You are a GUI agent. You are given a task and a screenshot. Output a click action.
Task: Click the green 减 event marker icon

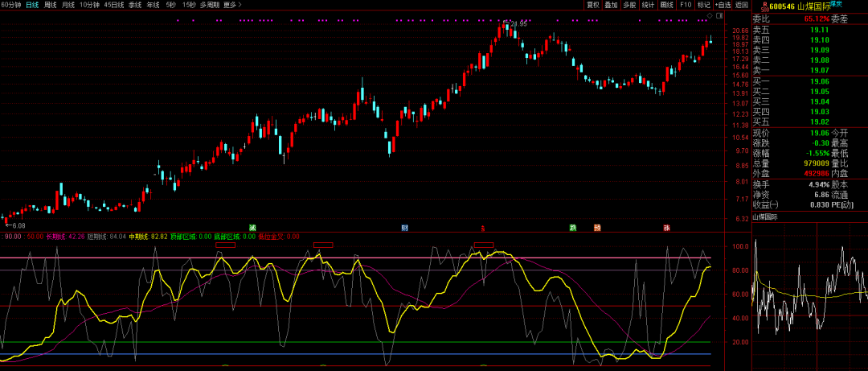[252, 228]
